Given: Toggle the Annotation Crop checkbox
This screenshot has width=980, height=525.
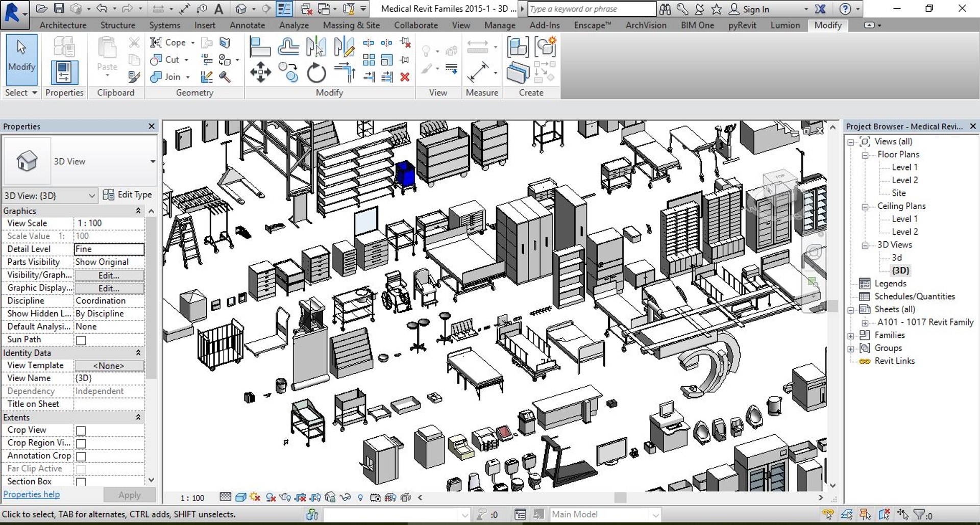Looking at the screenshot, I should point(81,456).
